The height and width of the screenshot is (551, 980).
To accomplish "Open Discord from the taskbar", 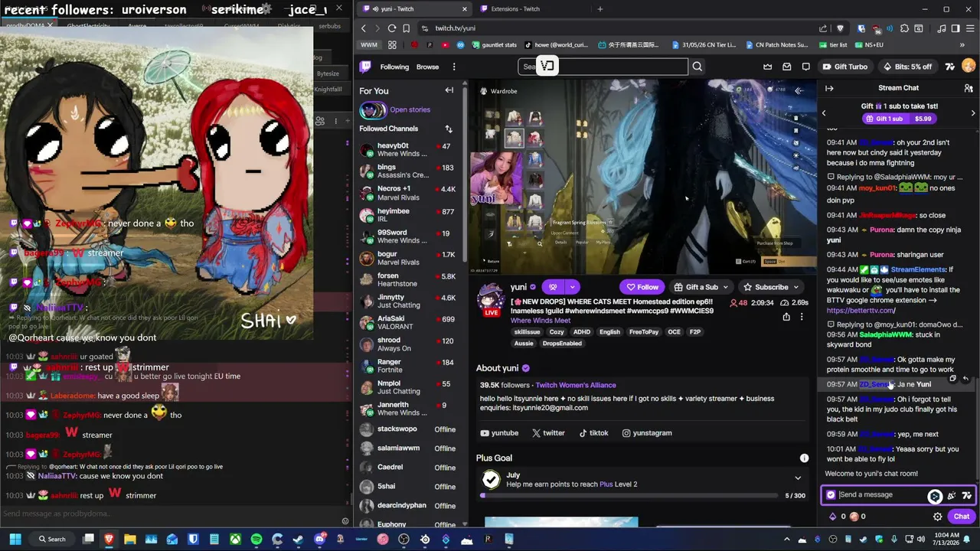I will point(319,540).
